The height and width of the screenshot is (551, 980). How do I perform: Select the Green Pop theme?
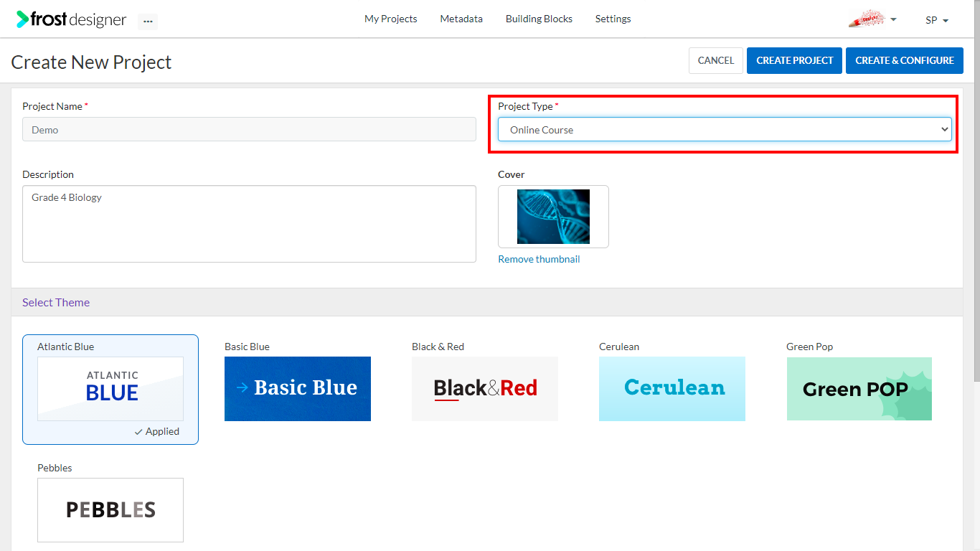859,389
